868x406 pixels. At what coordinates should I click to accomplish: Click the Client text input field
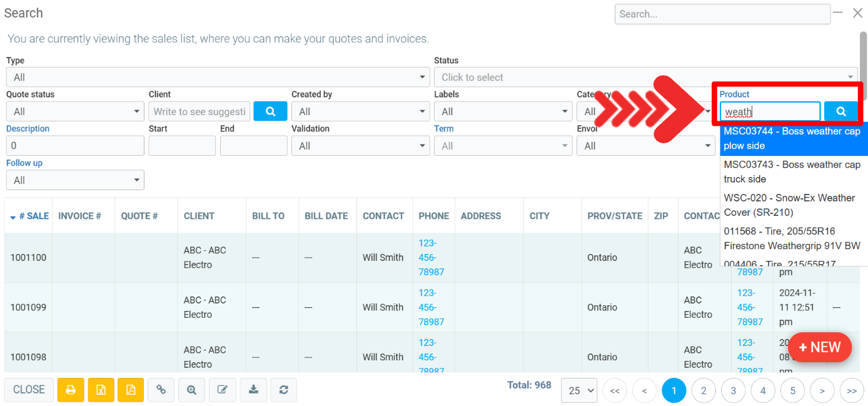pyautogui.click(x=199, y=111)
